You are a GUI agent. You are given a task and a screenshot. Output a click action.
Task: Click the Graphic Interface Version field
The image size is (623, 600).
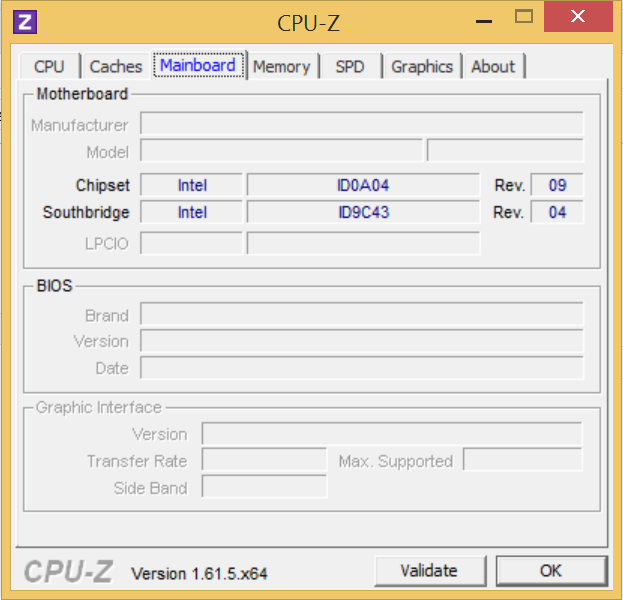pyautogui.click(x=392, y=434)
